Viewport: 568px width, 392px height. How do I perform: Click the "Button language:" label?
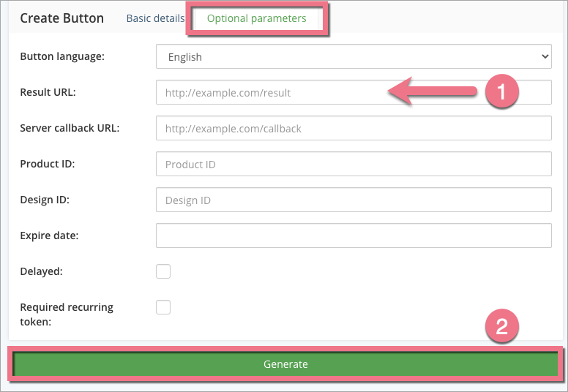point(62,56)
